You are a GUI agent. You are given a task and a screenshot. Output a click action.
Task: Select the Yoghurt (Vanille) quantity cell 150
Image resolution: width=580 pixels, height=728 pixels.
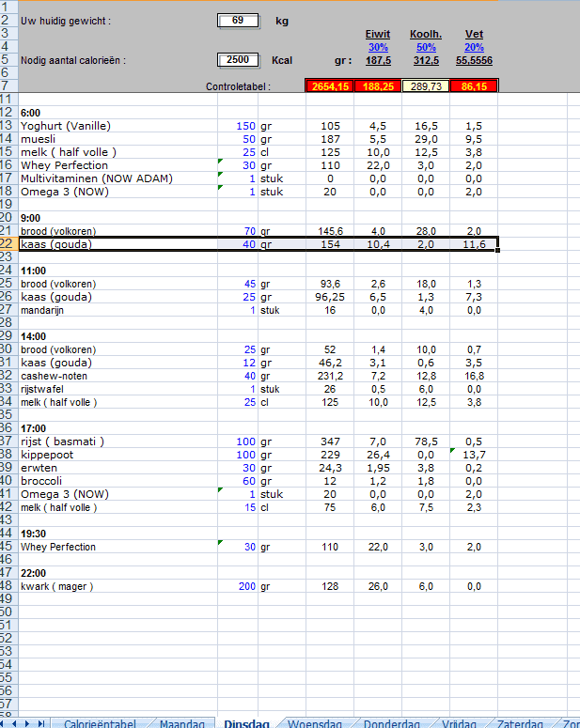[245, 126]
